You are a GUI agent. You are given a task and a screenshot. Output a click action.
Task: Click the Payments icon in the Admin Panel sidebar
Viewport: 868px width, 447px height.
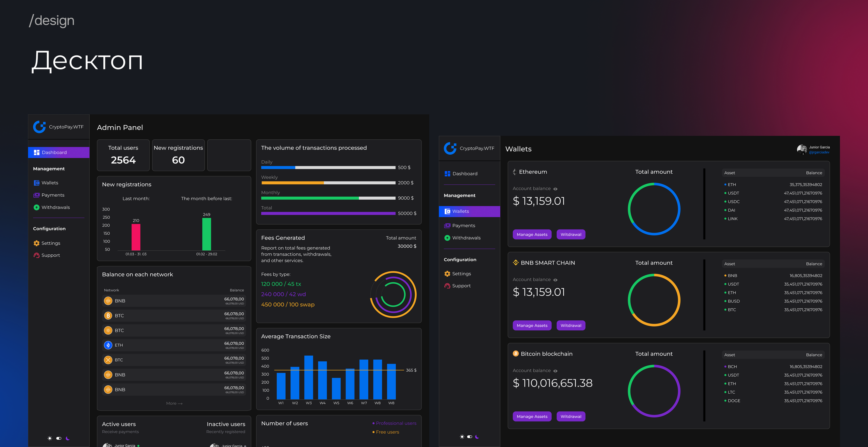click(x=36, y=195)
